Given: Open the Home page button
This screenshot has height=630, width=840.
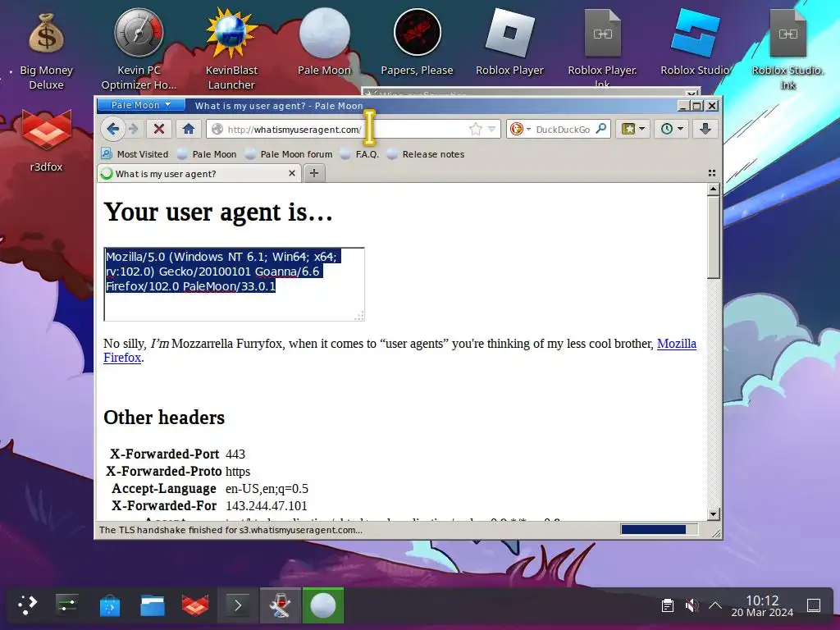Looking at the screenshot, I should click(x=188, y=129).
